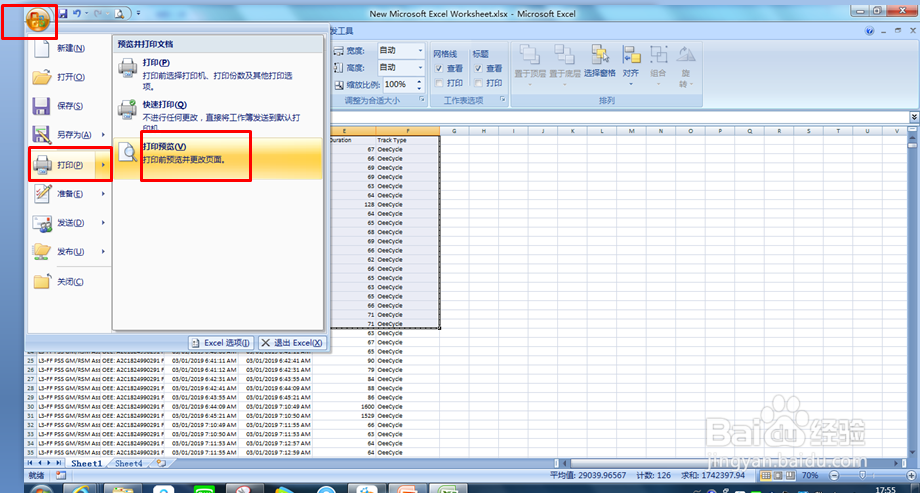
Task: Expand the formula bar with the chevron
Action: point(914,117)
